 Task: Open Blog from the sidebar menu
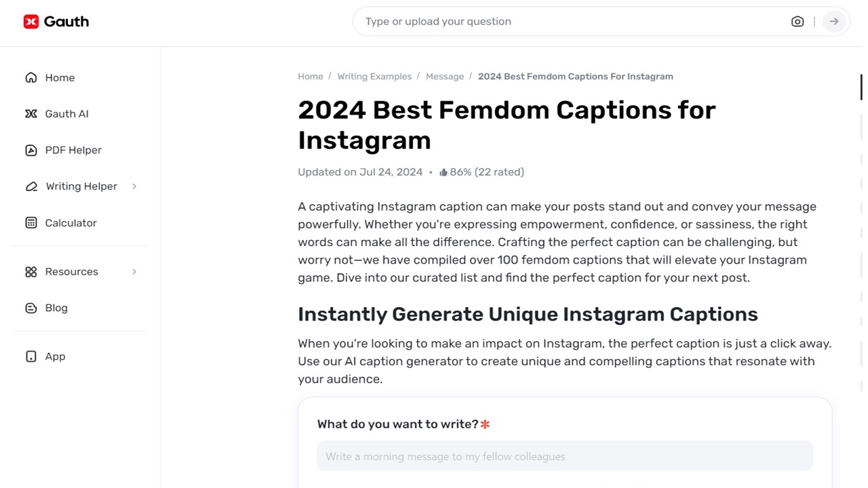pyautogui.click(x=56, y=307)
